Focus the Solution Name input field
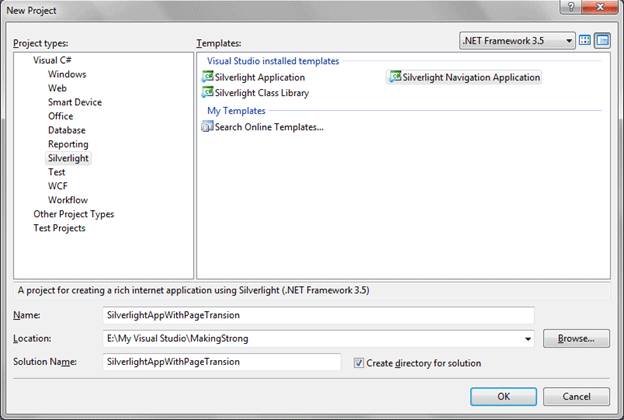 [222, 362]
